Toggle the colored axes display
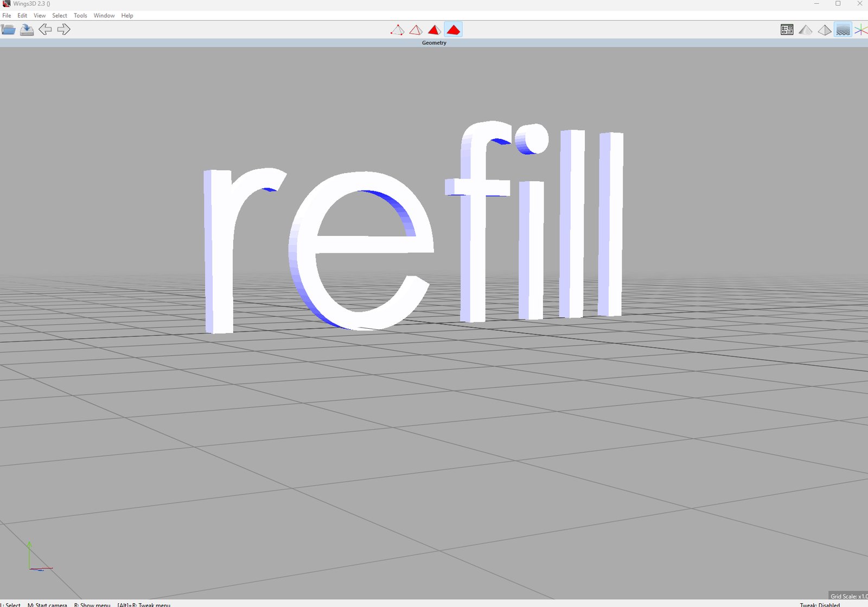868x607 pixels. click(861, 30)
